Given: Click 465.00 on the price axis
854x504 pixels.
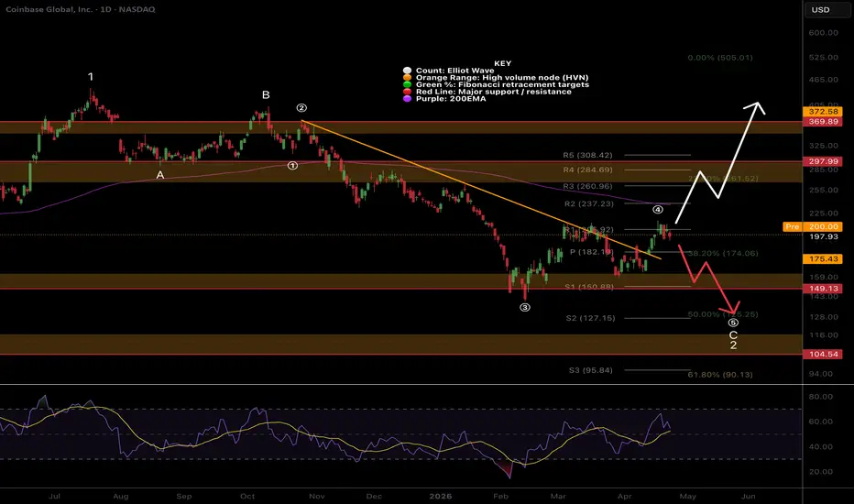Looking at the screenshot, I should [824, 80].
